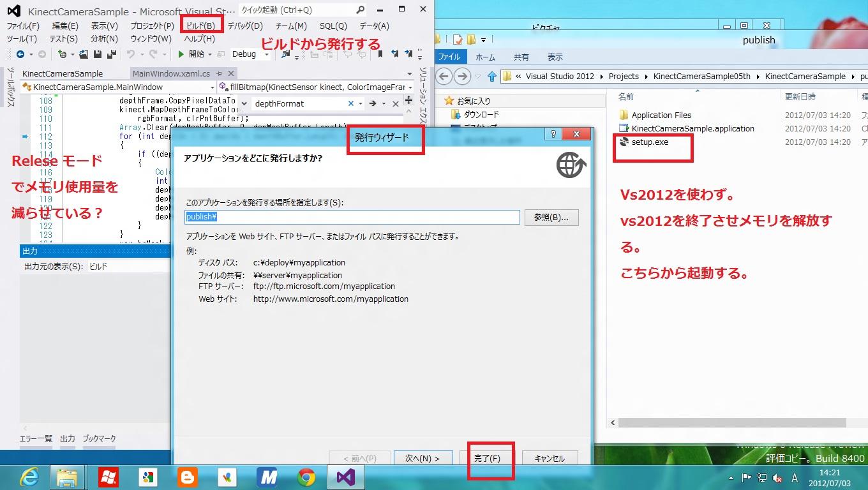868x490 pixels.
Task: Open the ホーム ribbon tab in Explorer
Action: [x=486, y=57]
